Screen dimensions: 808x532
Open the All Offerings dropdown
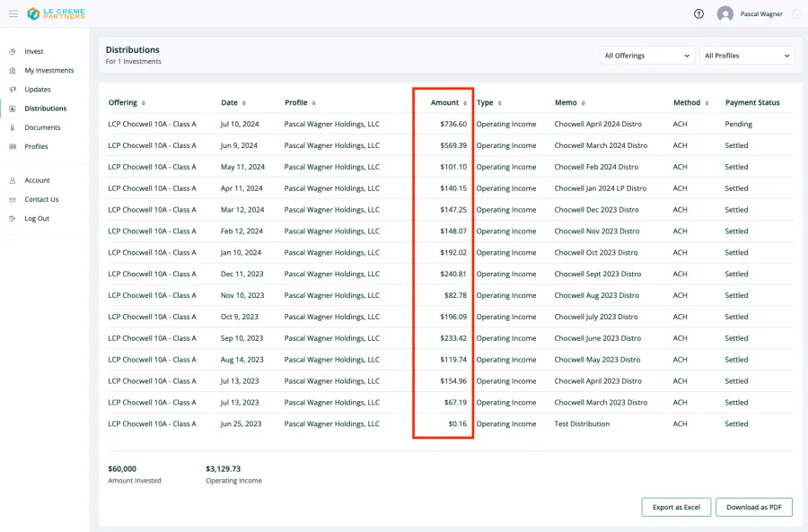[647, 56]
